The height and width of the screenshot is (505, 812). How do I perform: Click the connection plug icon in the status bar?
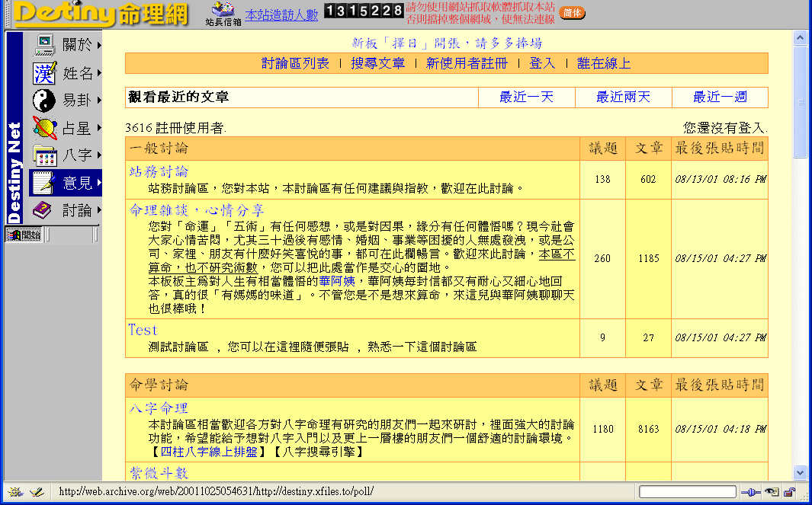point(752,491)
